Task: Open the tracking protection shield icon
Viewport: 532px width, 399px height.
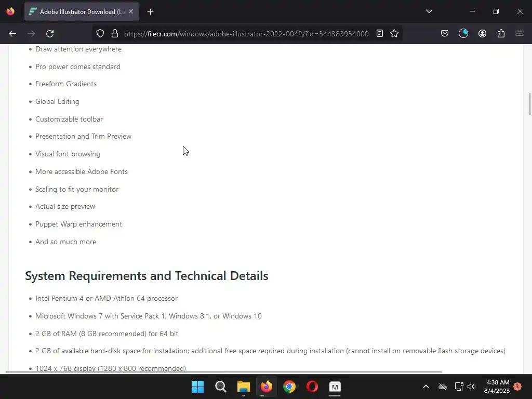Action: click(x=100, y=34)
